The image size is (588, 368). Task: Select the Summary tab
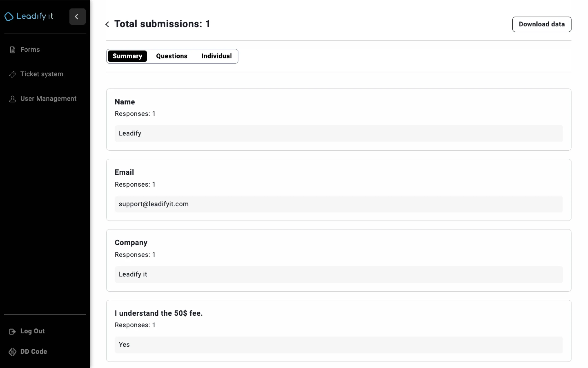(127, 56)
